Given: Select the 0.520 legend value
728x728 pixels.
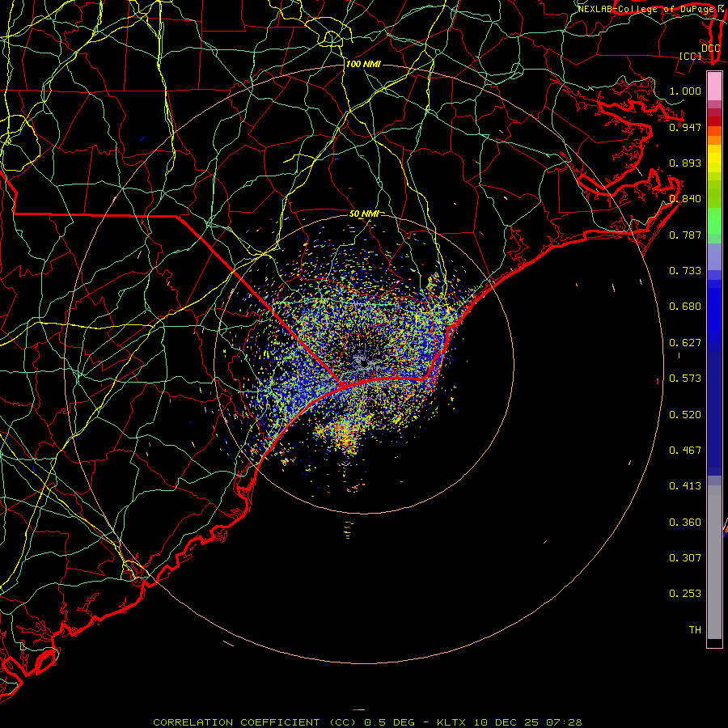Looking at the screenshot, I should click(x=685, y=415).
